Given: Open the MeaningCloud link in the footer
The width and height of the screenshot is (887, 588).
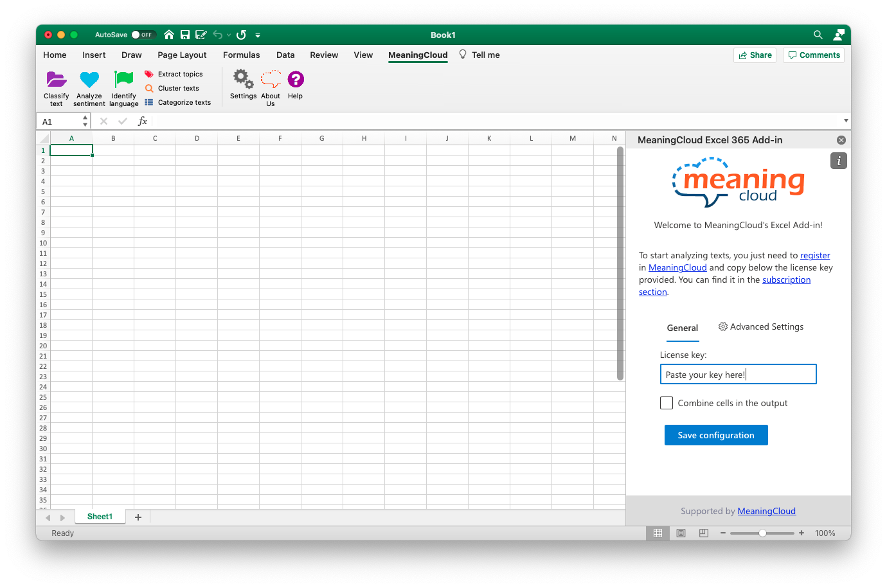Looking at the screenshot, I should 767,511.
